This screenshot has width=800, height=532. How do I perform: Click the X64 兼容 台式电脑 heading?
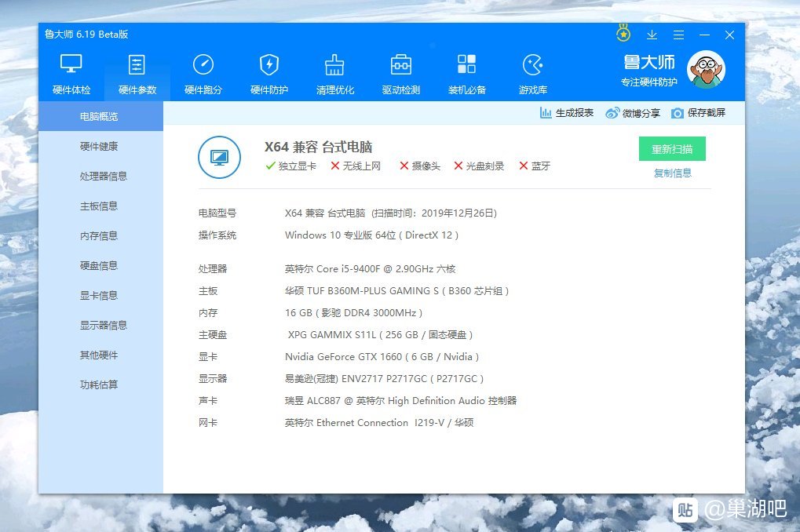(318, 147)
